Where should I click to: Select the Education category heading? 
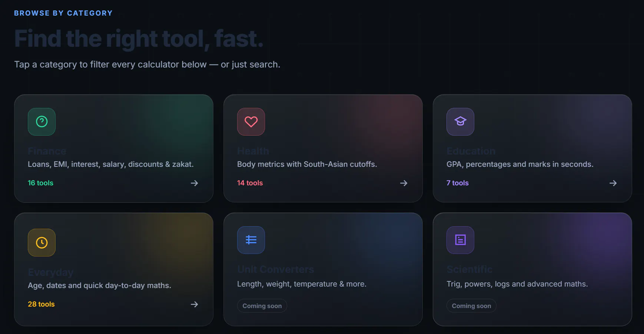pyautogui.click(x=471, y=151)
